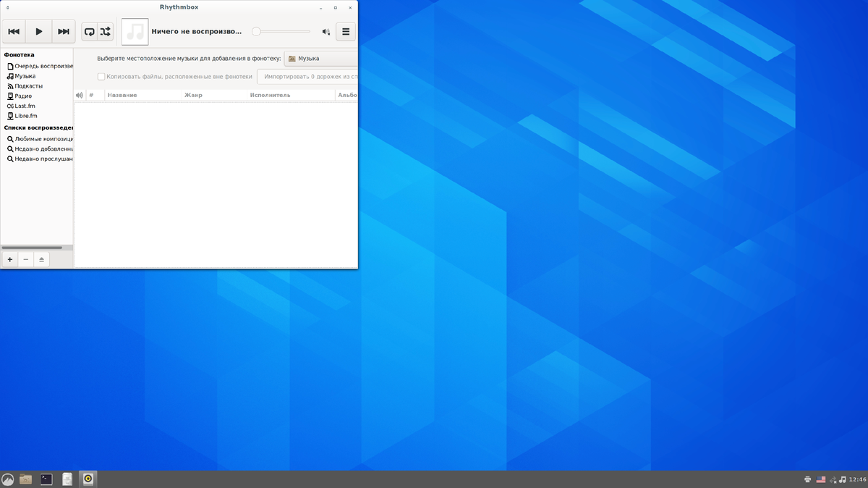Click the music note tray icon
The height and width of the screenshot is (488, 868).
[843, 479]
